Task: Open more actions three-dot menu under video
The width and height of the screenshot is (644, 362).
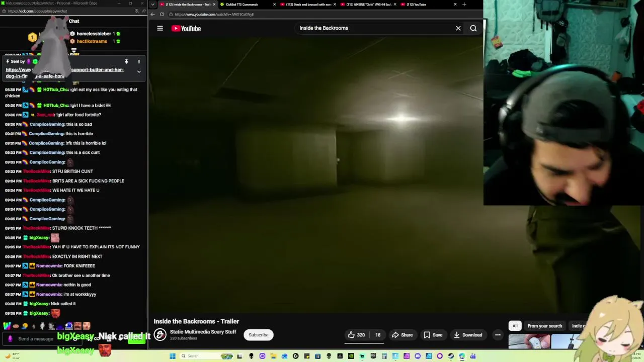Action: pyautogui.click(x=498, y=335)
